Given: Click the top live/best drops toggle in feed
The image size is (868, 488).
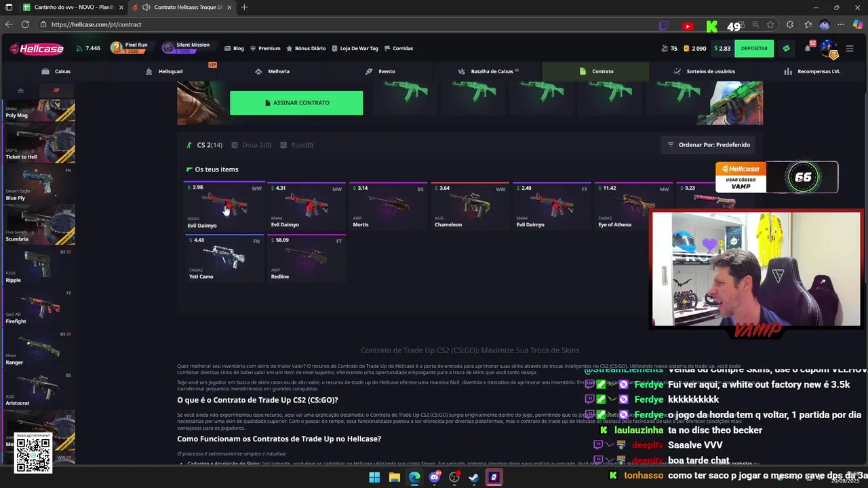Looking at the screenshot, I should [x=20, y=90].
